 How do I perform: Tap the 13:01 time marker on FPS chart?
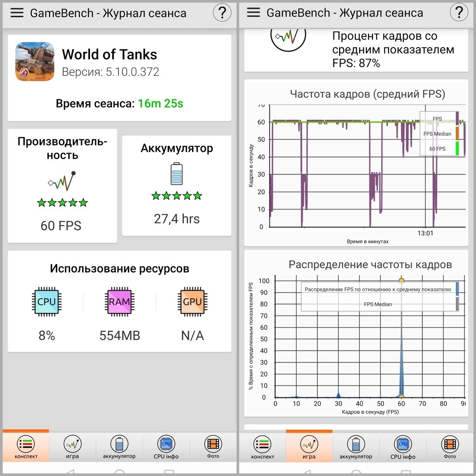coord(425,233)
